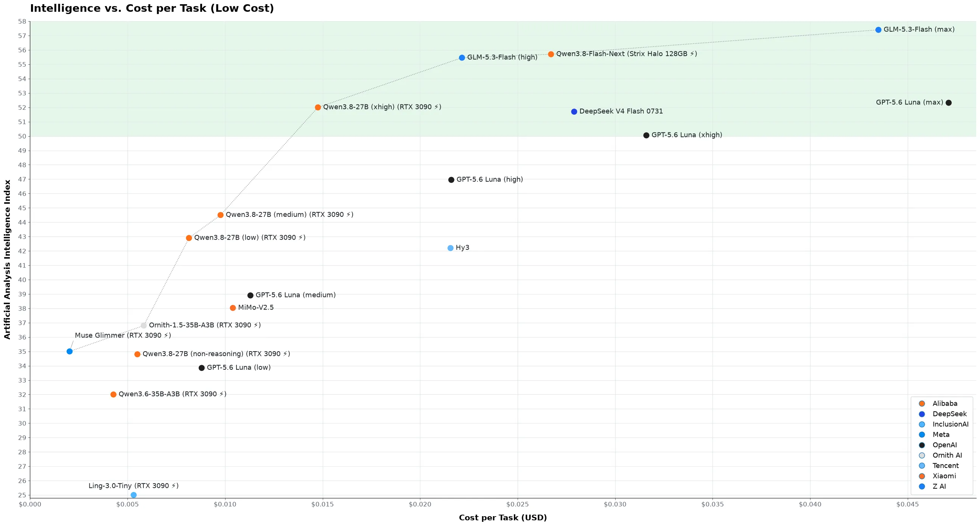
Task: Click the $0.020 x-axis tick label
Action: [x=420, y=504]
